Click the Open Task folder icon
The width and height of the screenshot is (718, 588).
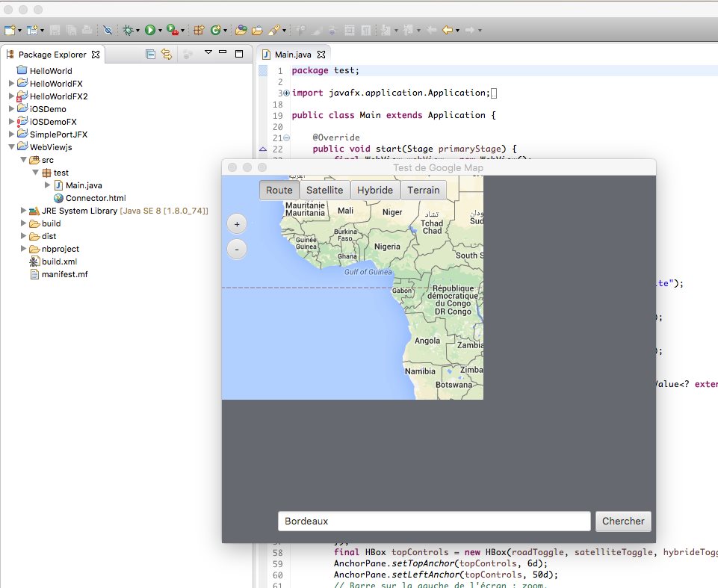pos(257,30)
